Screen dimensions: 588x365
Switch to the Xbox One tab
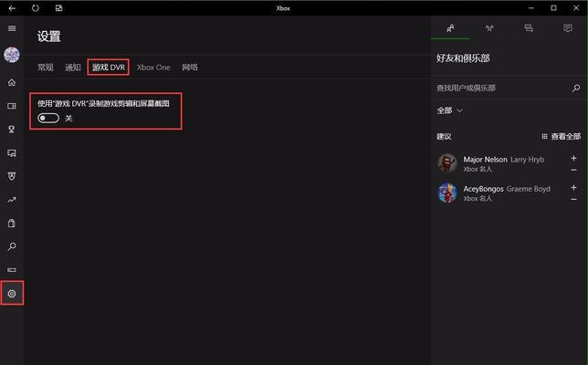153,68
